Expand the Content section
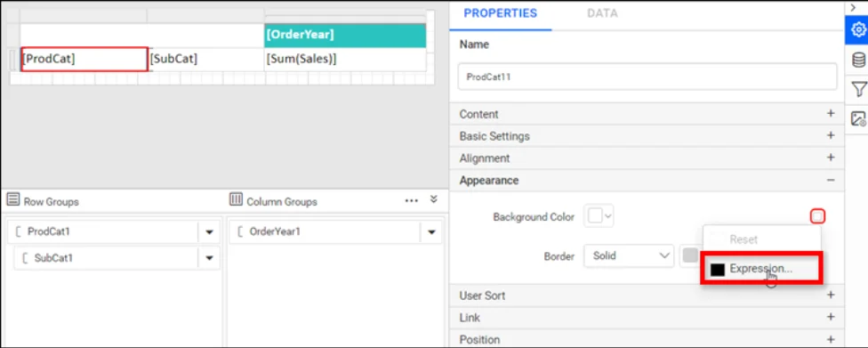 click(647, 114)
